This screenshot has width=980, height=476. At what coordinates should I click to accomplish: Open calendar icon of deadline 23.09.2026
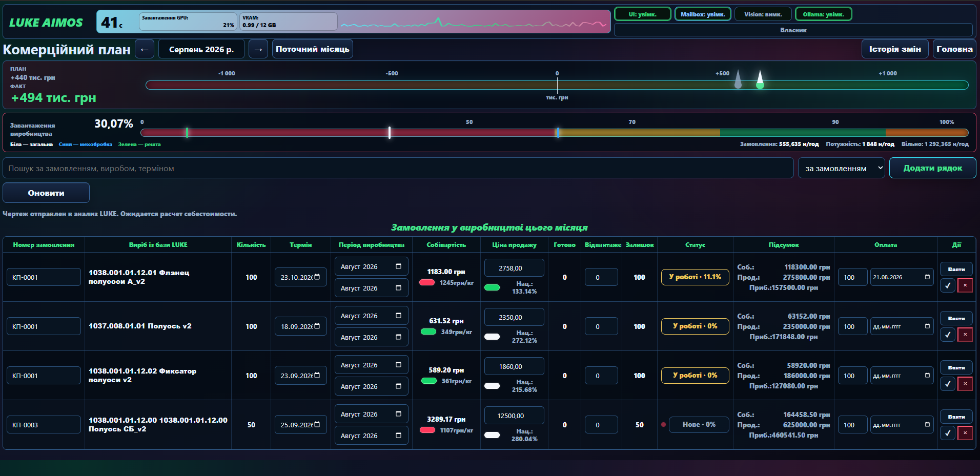317,376
